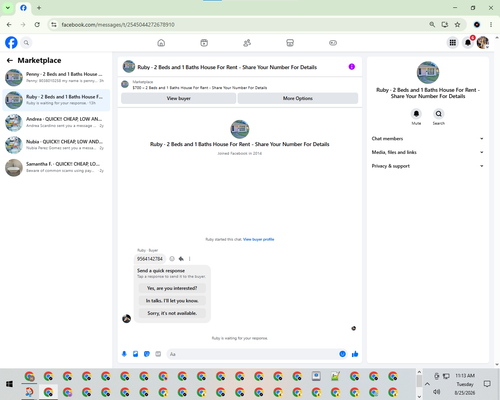The height and width of the screenshot is (400, 500).
Task: Open the notifications bell icon
Action: [468, 43]
